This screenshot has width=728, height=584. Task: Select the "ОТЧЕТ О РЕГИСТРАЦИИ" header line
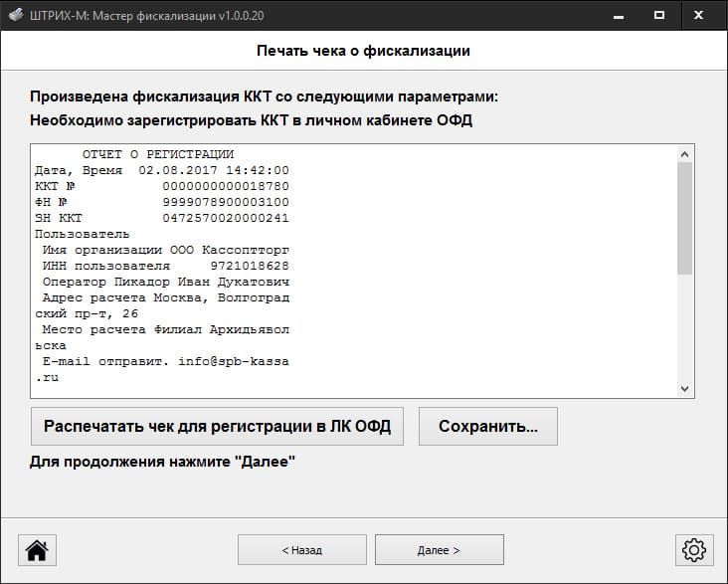click(x=158, y=154)
